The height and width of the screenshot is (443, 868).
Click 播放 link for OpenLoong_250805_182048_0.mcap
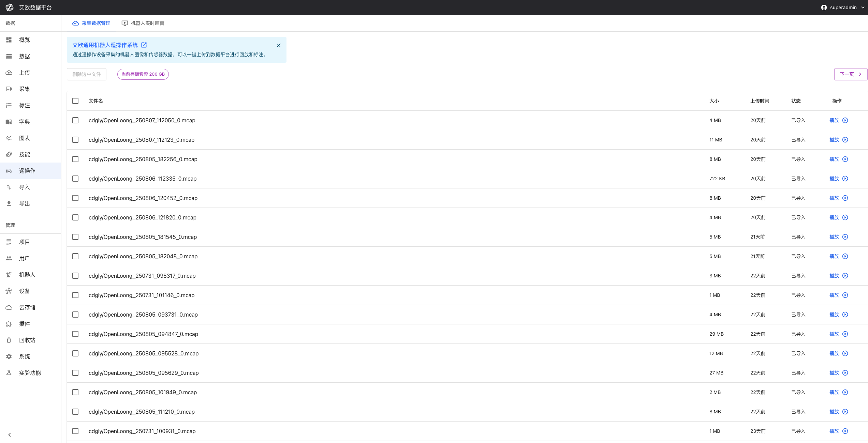pos(834,256)
